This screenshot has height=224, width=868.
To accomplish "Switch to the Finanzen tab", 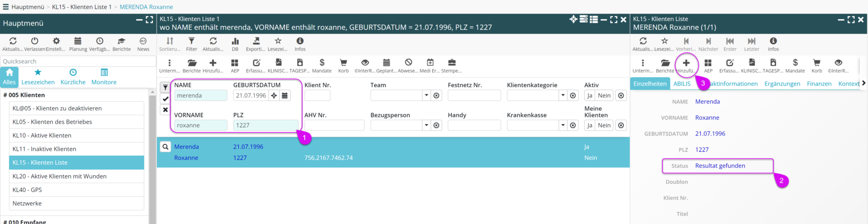I will coord(819,84).
